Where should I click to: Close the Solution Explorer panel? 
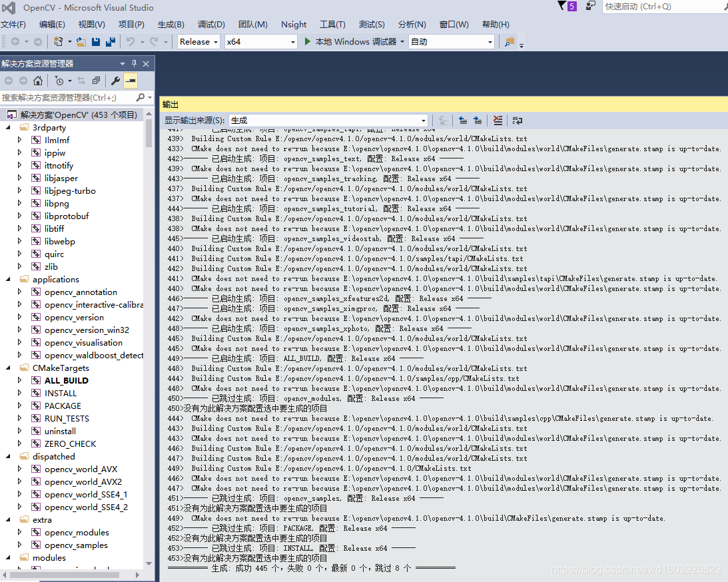[x=146, y=63]
